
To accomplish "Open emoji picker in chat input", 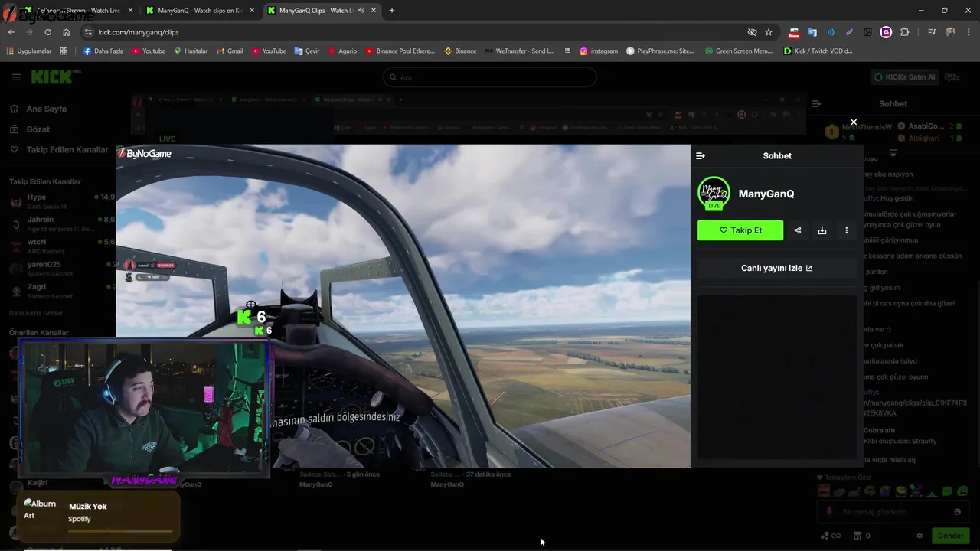I will tap(958, 512).
